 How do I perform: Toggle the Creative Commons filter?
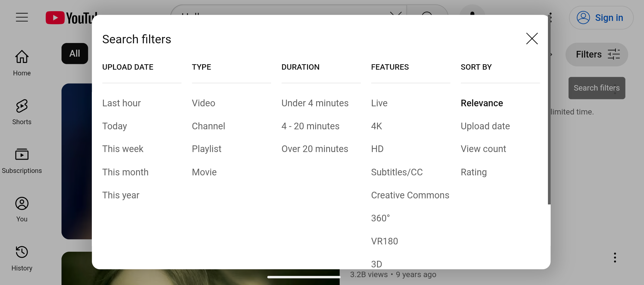[x=410, y=195]
